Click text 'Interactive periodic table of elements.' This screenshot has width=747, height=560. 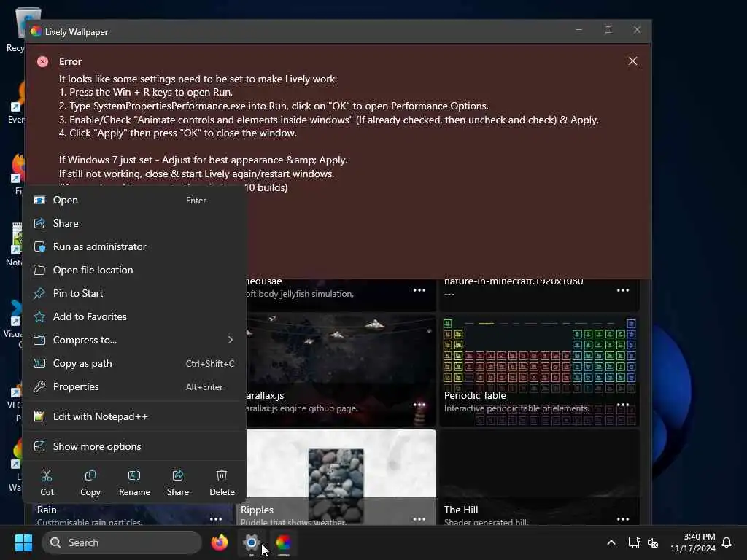[516, 408]
